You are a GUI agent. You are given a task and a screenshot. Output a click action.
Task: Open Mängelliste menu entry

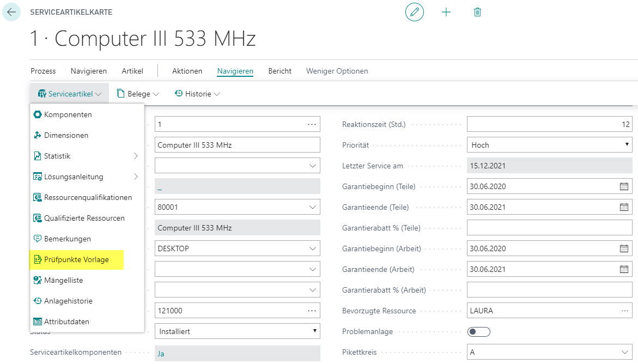point(87,281)
